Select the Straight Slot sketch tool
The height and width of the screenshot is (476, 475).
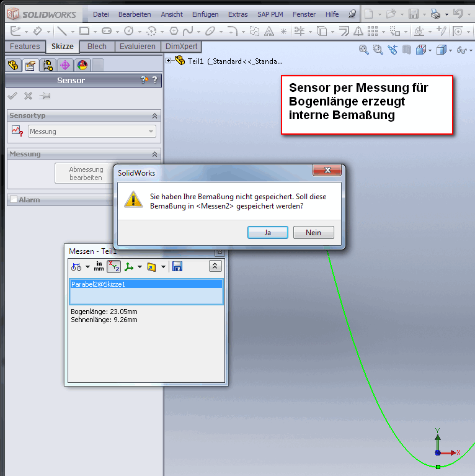click(107, 31)
